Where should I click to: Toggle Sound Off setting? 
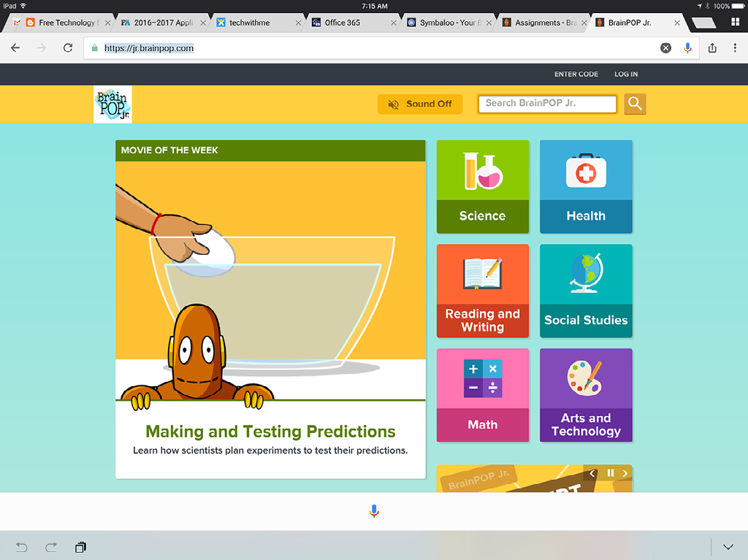pos(420,104)
